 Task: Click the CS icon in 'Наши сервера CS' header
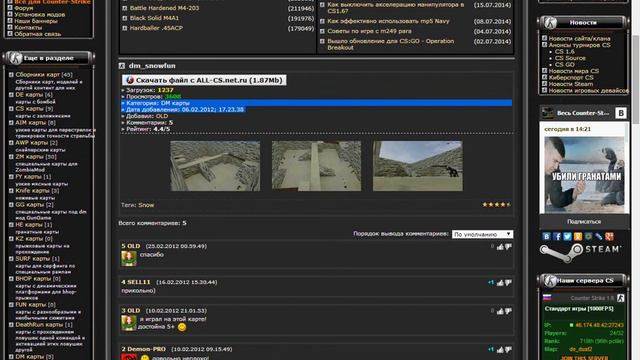[550, 281]
